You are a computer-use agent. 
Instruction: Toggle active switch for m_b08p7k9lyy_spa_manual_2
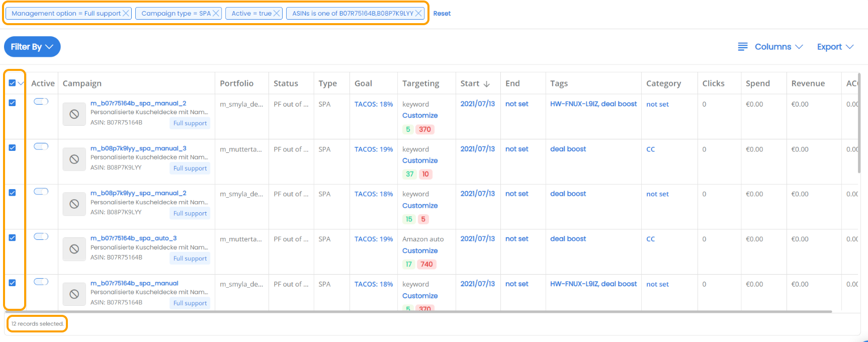click(x=41, y=192)
